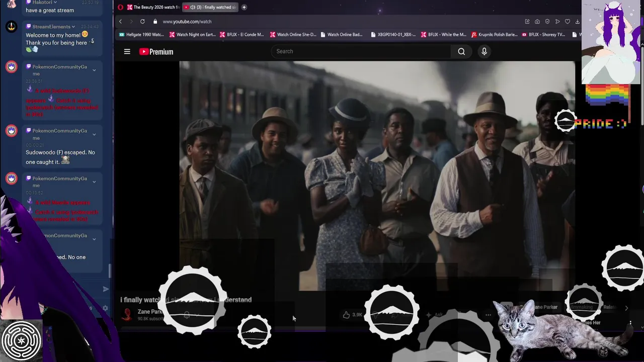Click the YouTube video player
644x362 pixels.
(377, 176)
